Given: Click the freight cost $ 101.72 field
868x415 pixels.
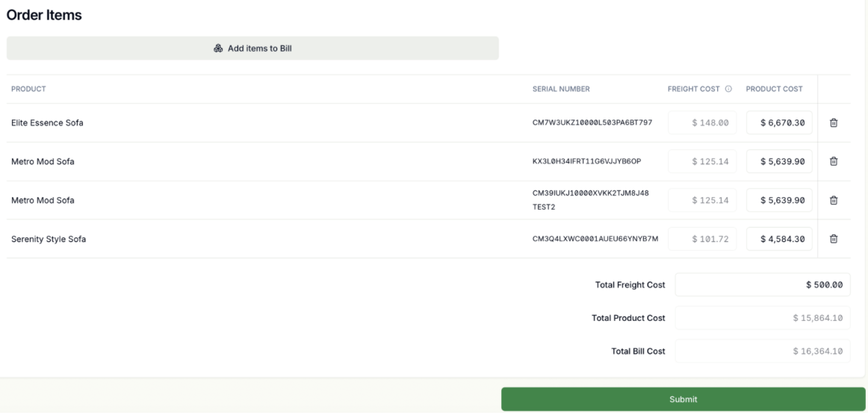Looking at the screenshot, I should (702, 239).
